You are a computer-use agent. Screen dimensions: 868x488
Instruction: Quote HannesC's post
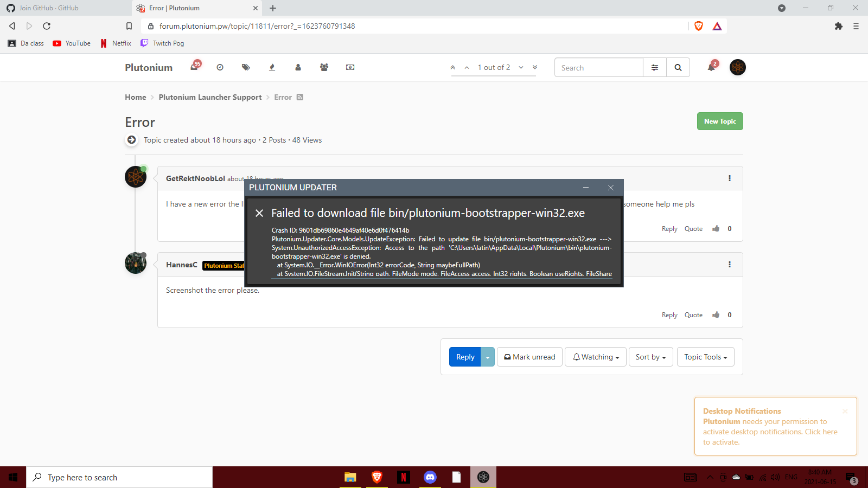(x=693, y=315)
